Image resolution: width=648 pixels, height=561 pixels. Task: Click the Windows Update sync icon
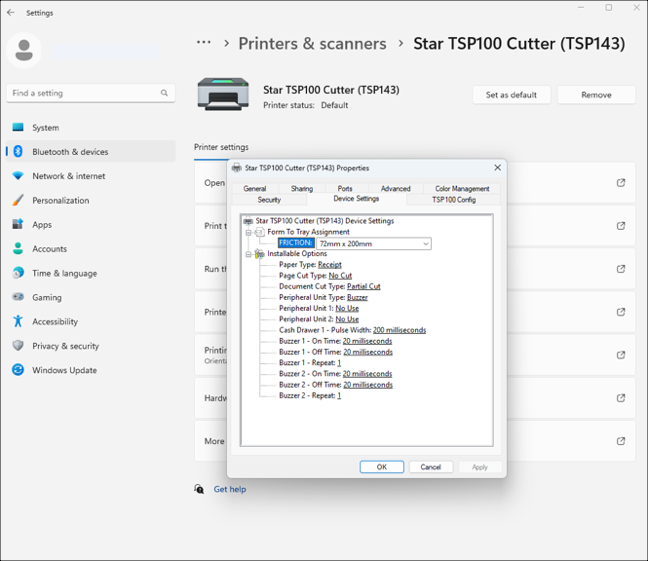[18, 370]
